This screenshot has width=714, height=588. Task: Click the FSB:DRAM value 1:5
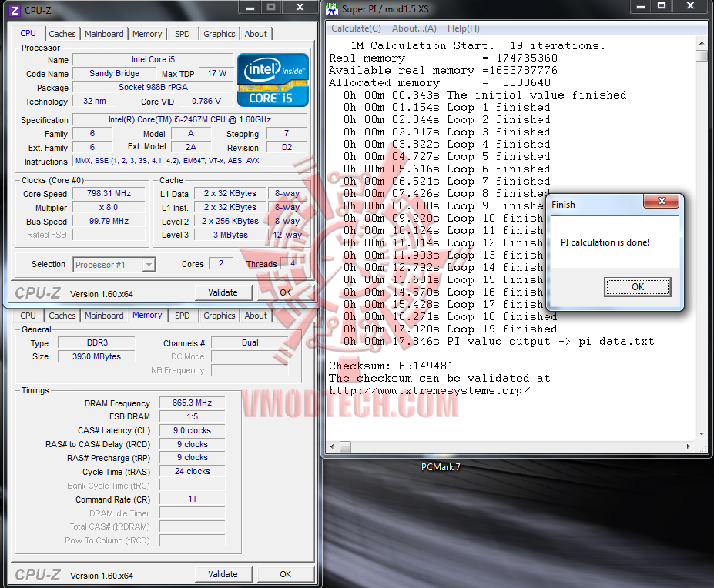point(192,416)
